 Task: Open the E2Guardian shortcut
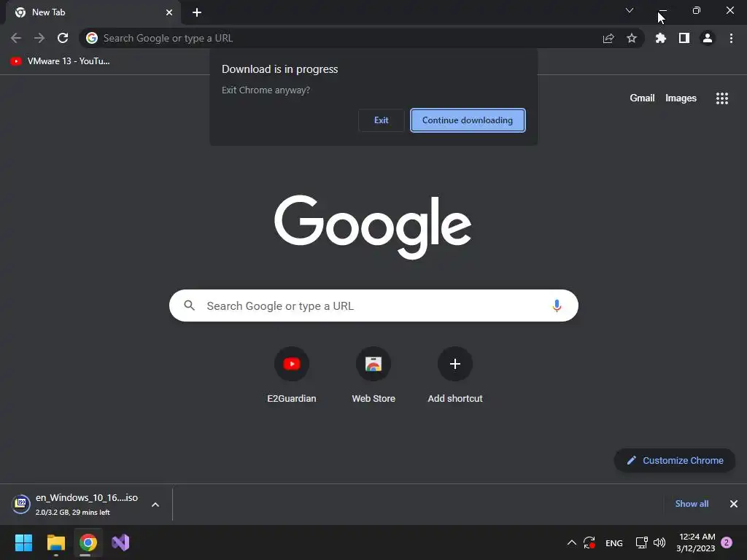(292, 376)
